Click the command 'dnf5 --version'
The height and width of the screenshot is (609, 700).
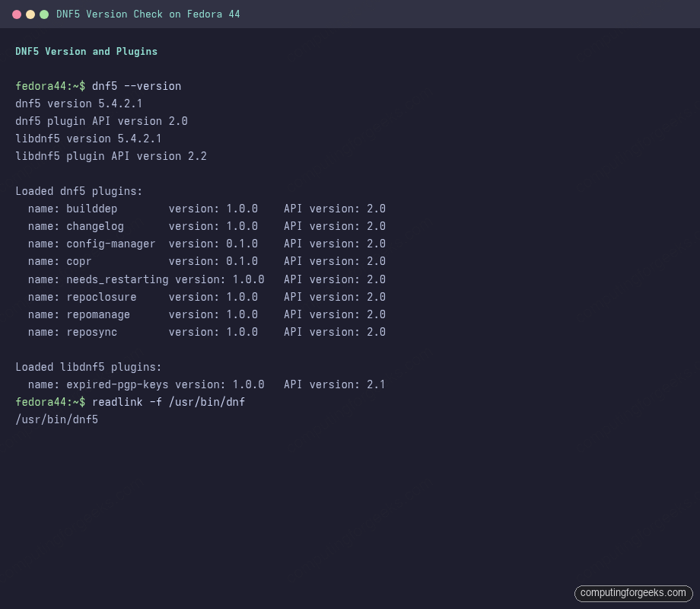137,86
